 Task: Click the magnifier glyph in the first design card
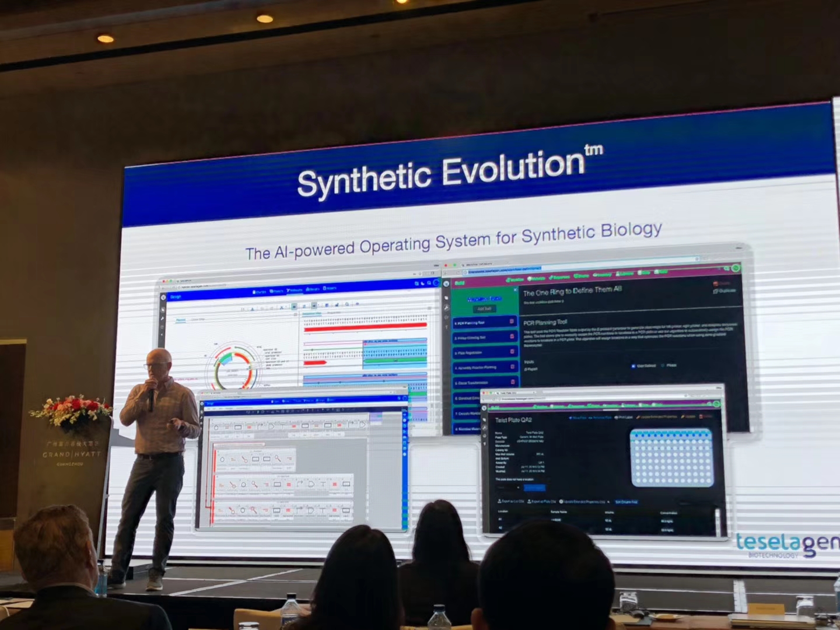tap(278, 458)
